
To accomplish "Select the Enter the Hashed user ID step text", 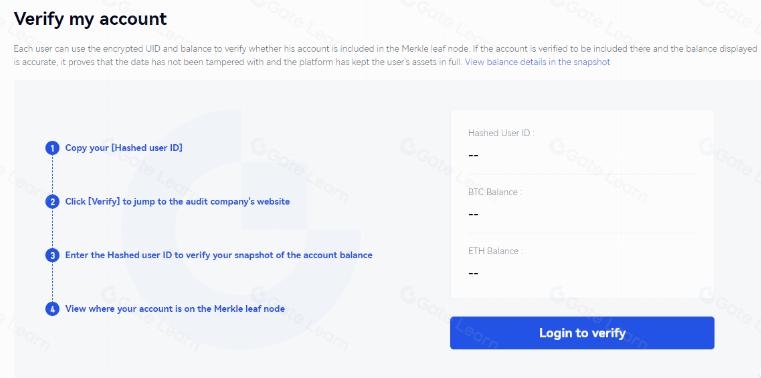I will [218, 255].
